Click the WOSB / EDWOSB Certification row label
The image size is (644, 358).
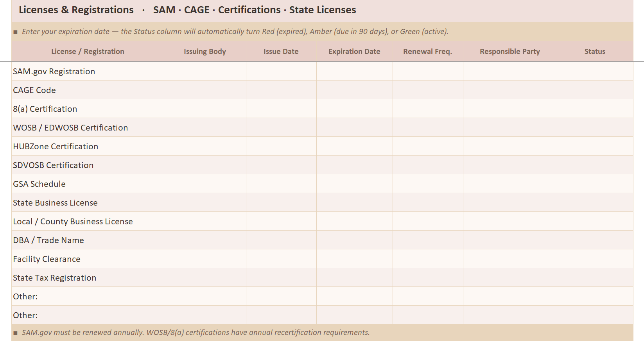70,127
